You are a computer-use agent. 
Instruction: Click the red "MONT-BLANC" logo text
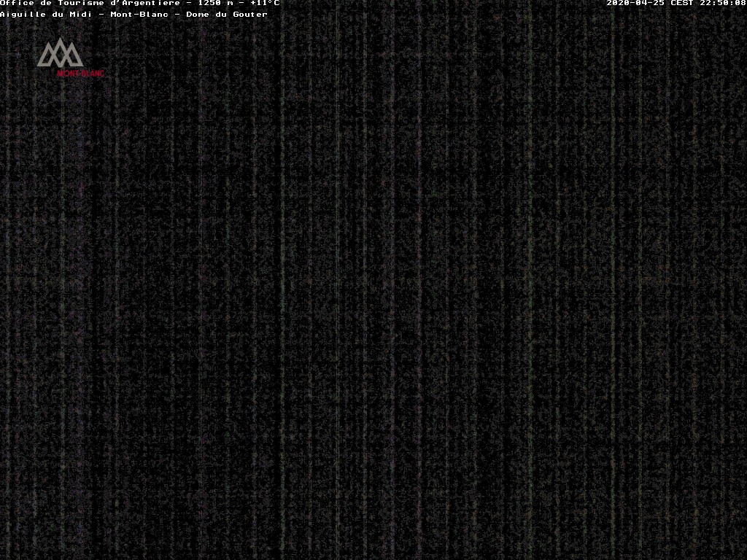click(x=80, y=74)
